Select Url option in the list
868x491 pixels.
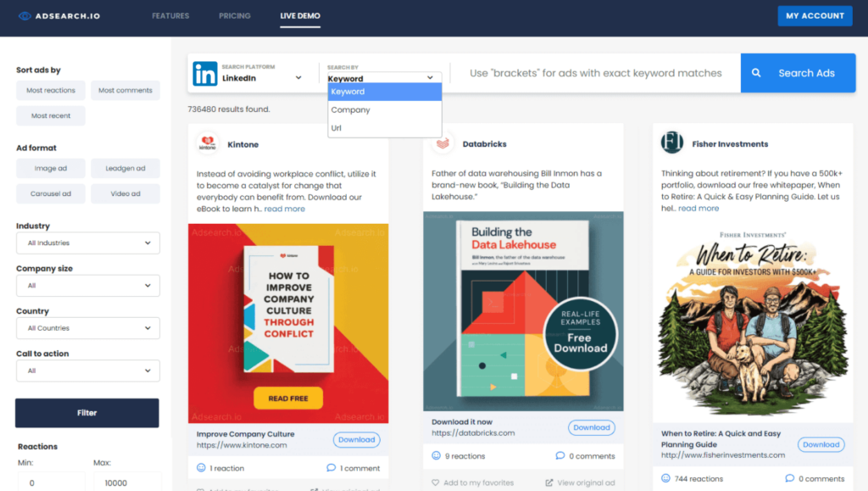point(384,128)
